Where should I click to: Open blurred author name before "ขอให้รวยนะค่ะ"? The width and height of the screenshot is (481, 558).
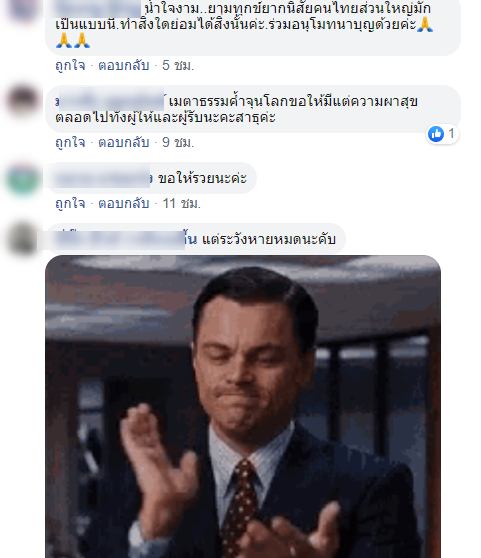104,178
